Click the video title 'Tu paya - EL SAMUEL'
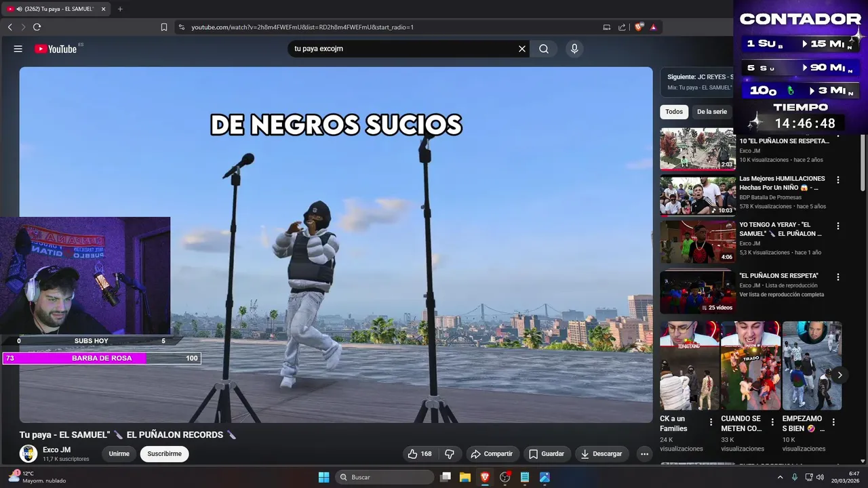The width and height of the screenshot is (868, 488). tap(127, 434)
